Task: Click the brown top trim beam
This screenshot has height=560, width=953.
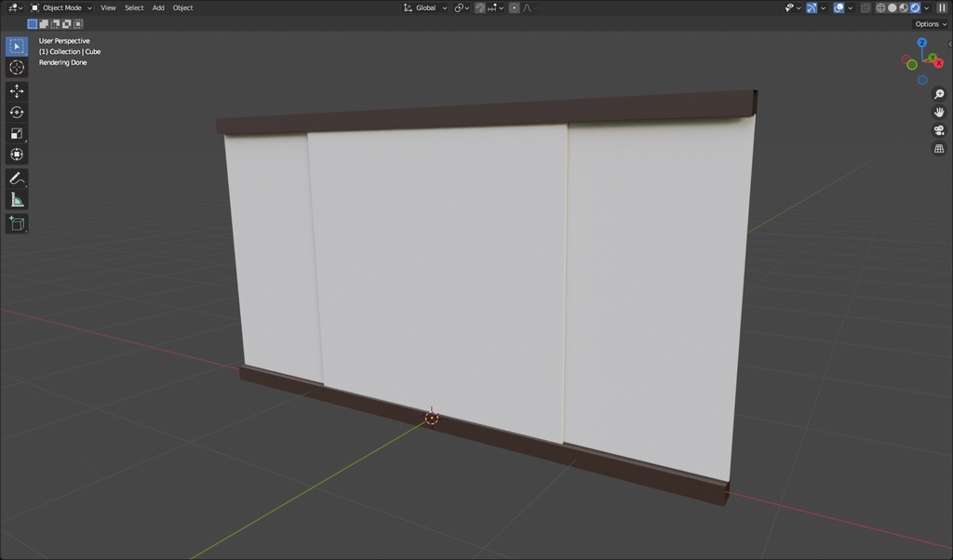Action: point(486,112)
